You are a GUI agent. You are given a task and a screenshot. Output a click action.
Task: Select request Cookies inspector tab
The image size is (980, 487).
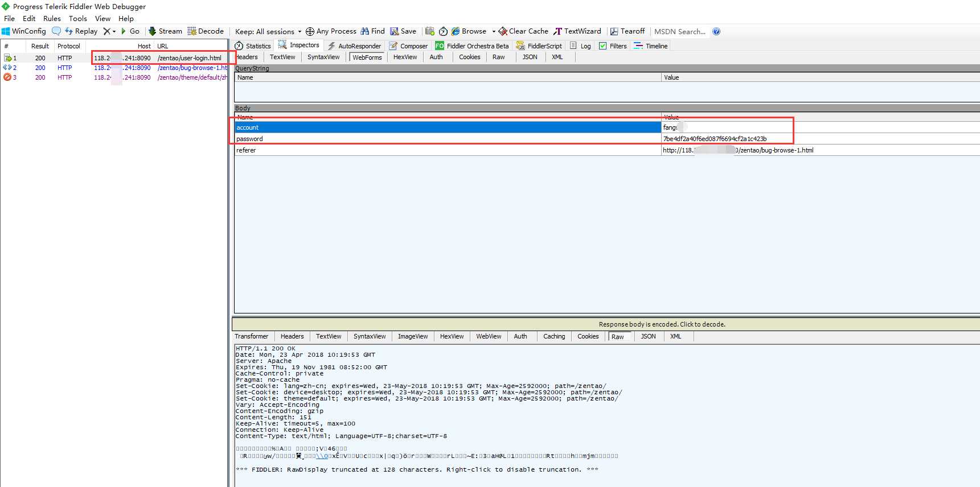tap(470, 57)
